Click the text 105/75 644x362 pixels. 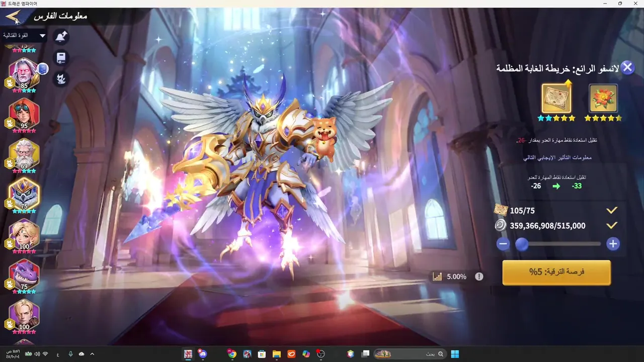[522, 211]
